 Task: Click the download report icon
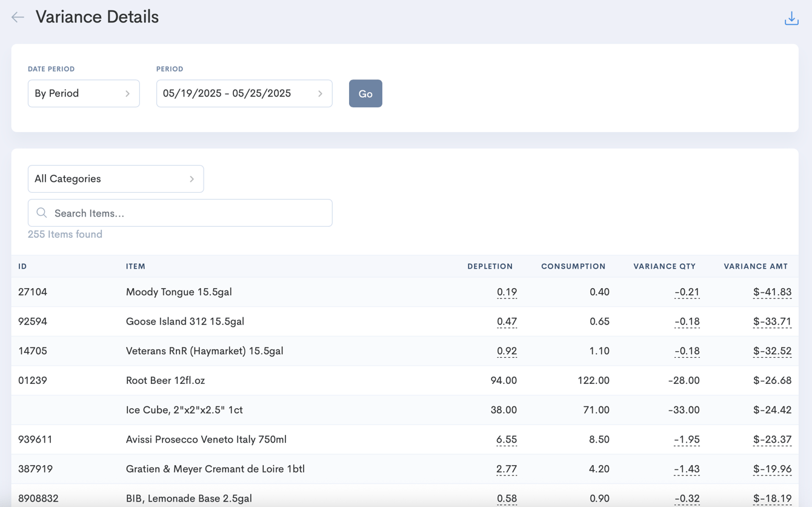click(791, 18)
